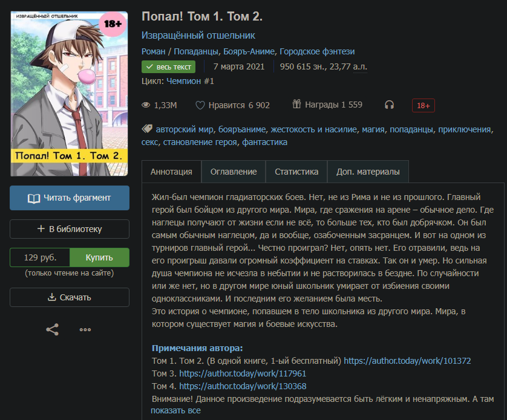
Task: Expand annotation with показать все
Action: coord(175,410)
